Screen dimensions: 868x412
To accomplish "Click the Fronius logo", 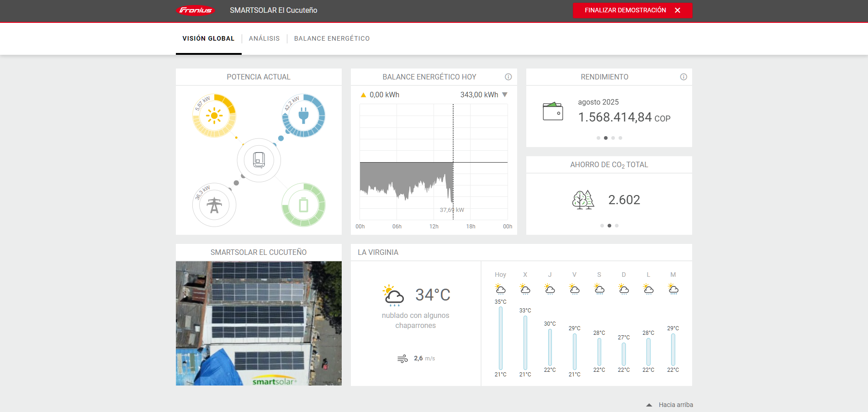I will [x=196, y=11].
